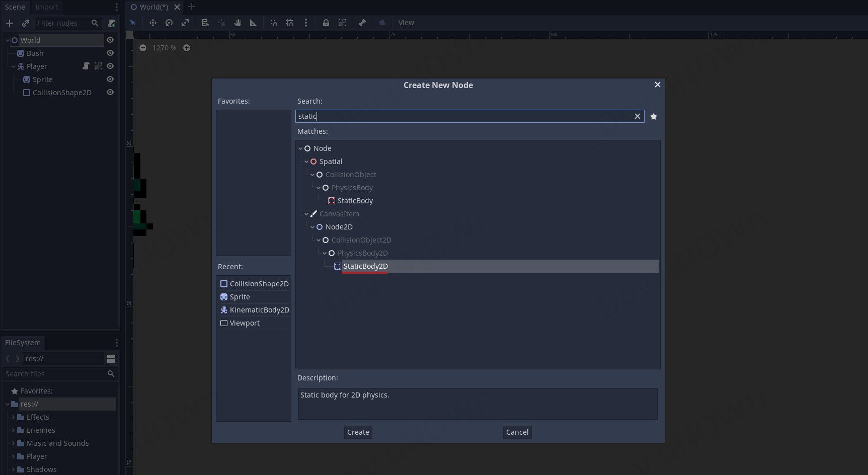Toggle FileSystem split view mode icon
Screen dimensions: 868x475
click(111, 359)
